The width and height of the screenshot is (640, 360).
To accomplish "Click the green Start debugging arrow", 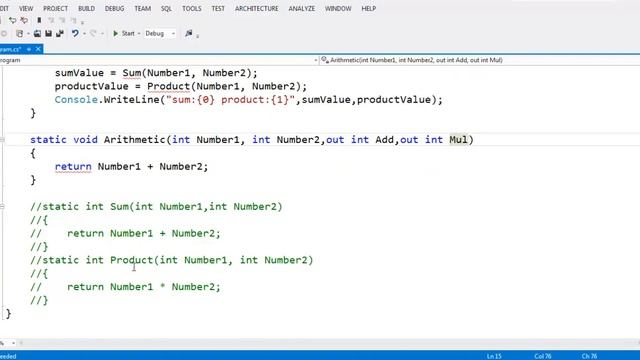I will 116,33.
